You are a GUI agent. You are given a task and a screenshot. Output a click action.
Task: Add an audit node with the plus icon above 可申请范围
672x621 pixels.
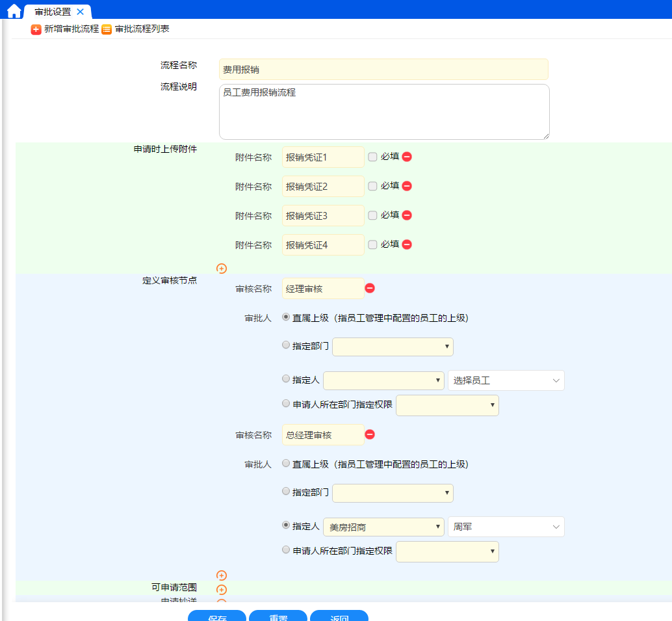[222, 575]
